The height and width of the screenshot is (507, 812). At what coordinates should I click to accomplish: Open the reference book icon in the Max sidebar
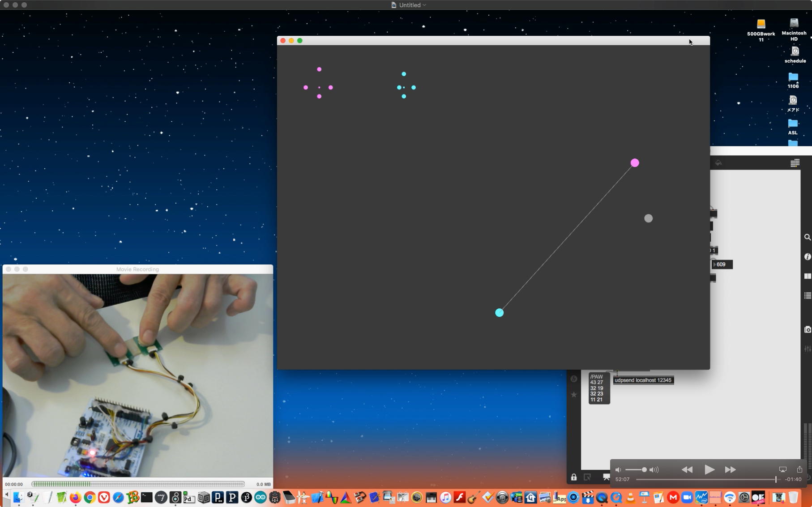tap(807, 276)
